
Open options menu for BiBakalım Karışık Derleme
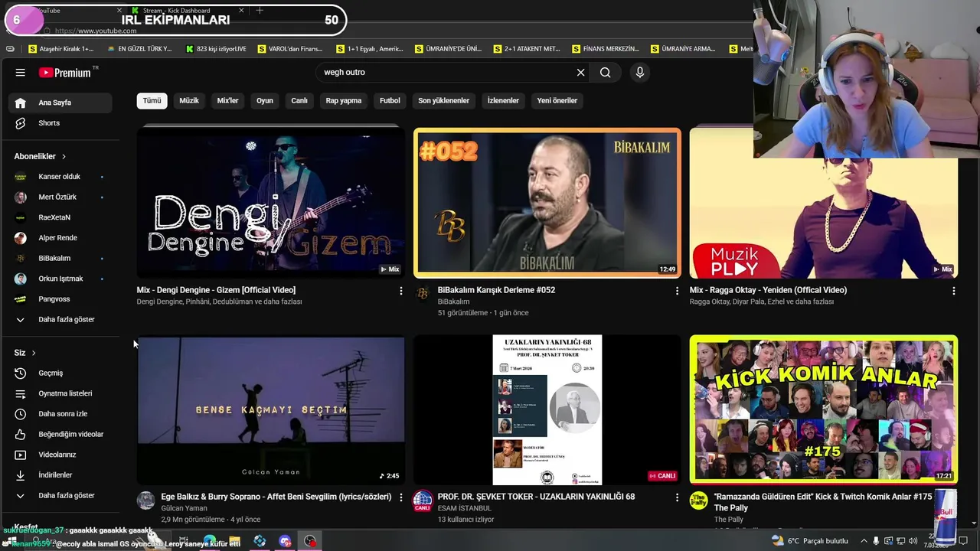click(x=677, y=291)
